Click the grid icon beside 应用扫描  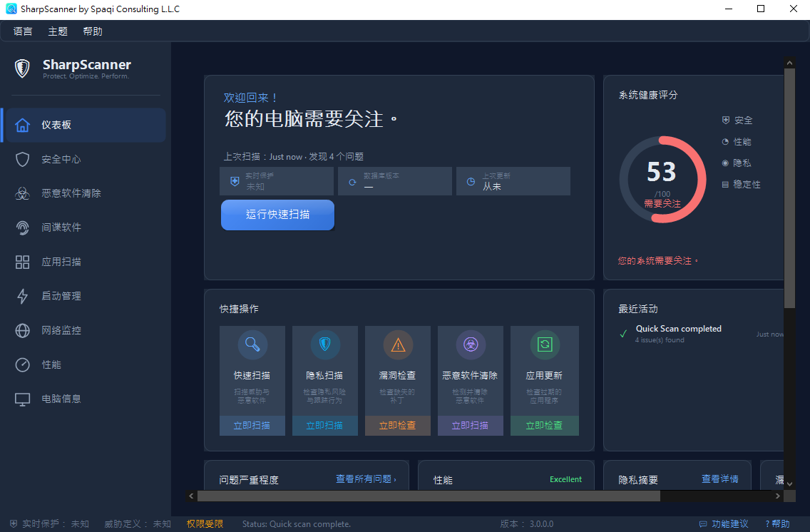tap(22, 262)
